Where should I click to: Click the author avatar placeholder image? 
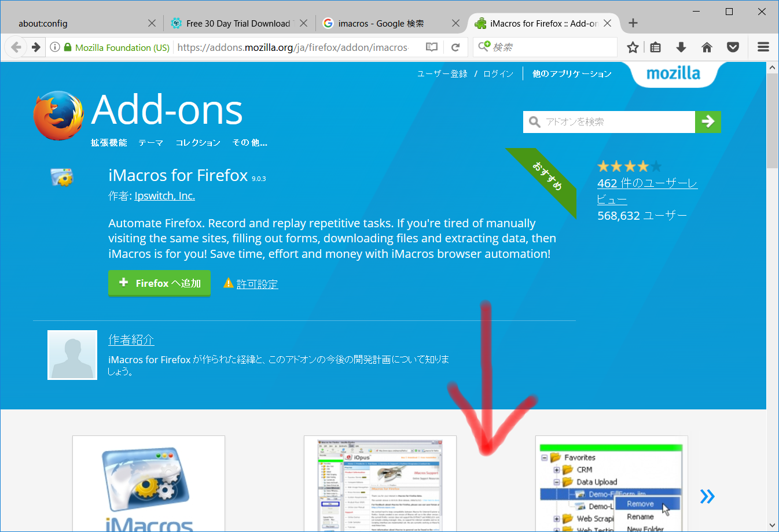[72, 355]
